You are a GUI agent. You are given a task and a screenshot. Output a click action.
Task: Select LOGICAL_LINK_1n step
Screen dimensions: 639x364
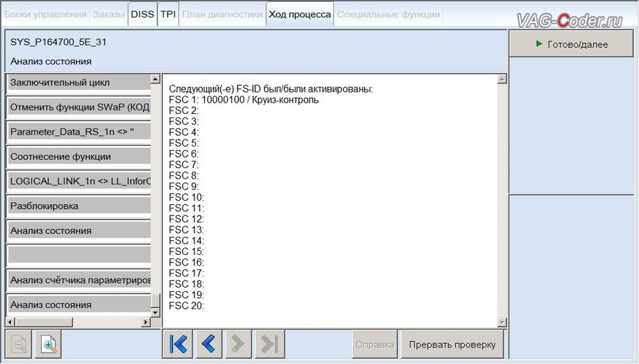79,181
